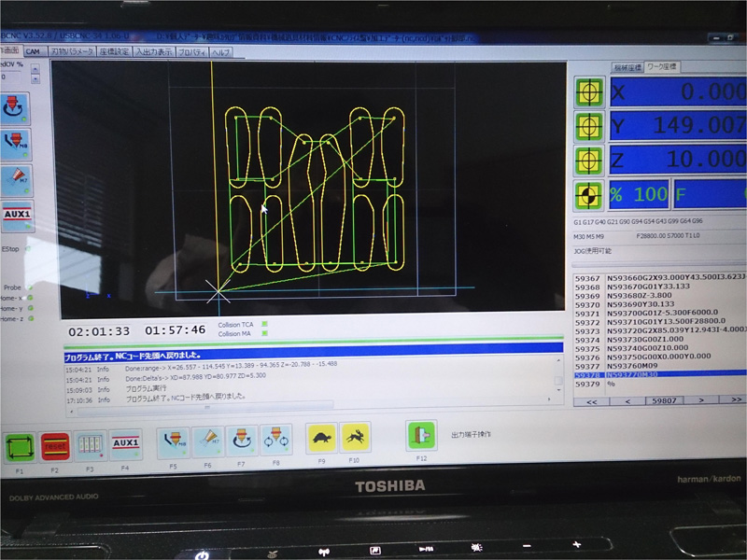Screen dimensions: 747x560
Task: Switch to the 座標設定 tab
Action: (x=113, y=52)
